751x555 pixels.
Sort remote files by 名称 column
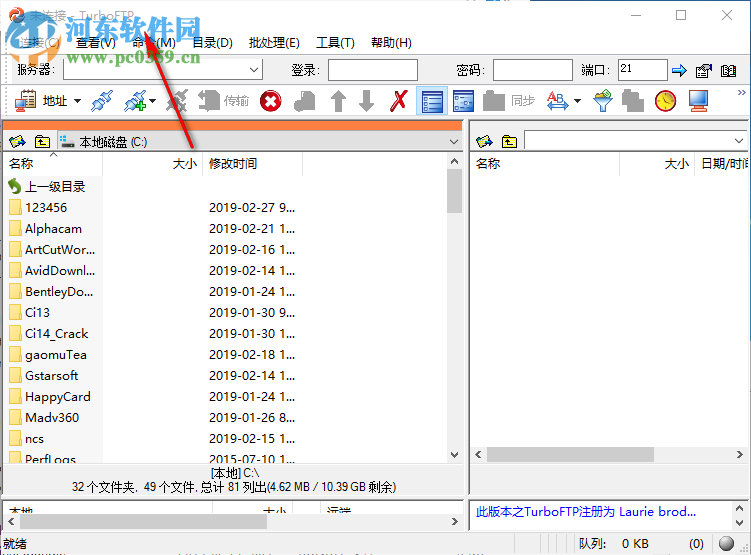click(545, 164)
